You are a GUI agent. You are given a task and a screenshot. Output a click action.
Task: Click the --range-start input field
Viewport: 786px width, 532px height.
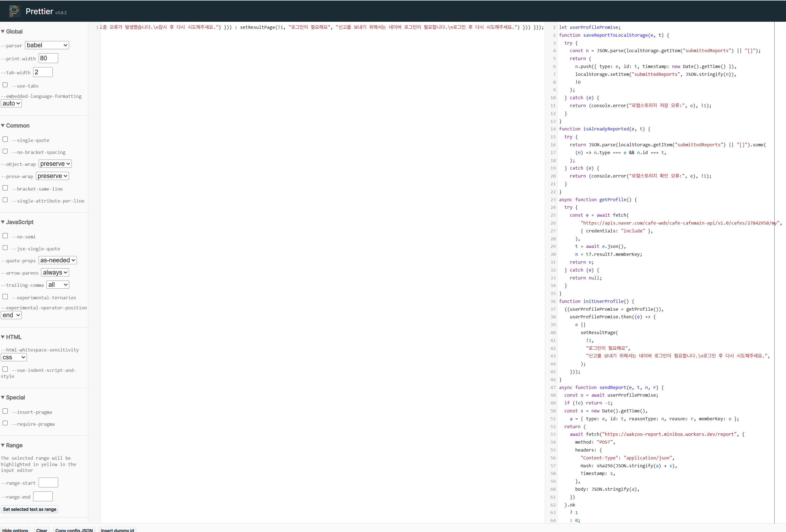click(x=48, y=483)
